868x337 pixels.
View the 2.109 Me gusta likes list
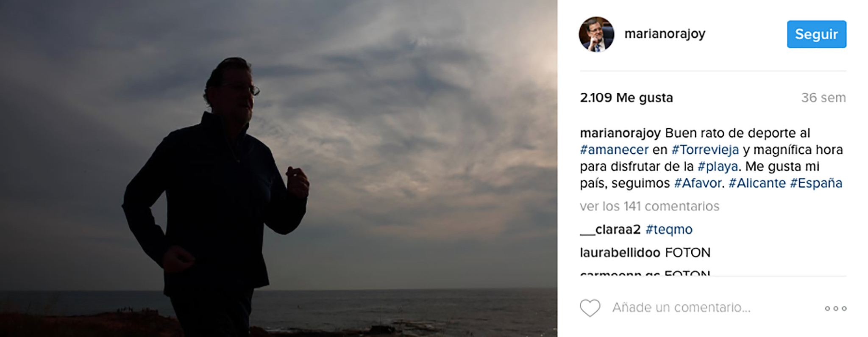click(x=626, y=98)
